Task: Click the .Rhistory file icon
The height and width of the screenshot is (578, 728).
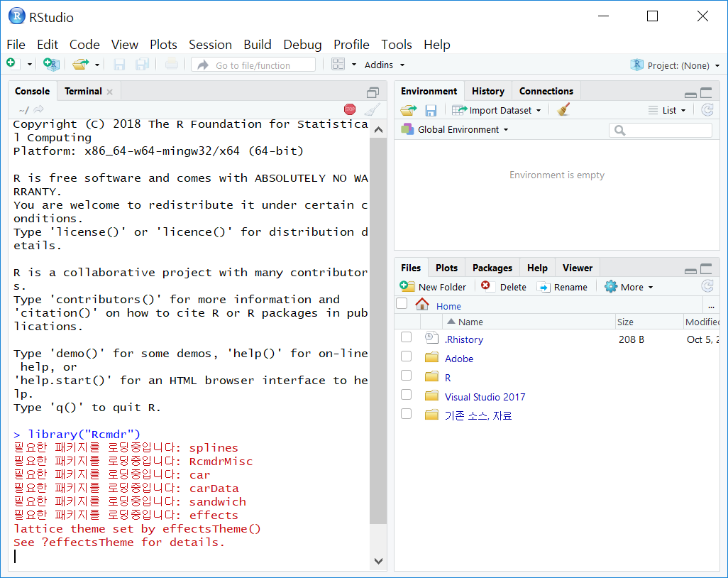Action: (x=432, y=338)
